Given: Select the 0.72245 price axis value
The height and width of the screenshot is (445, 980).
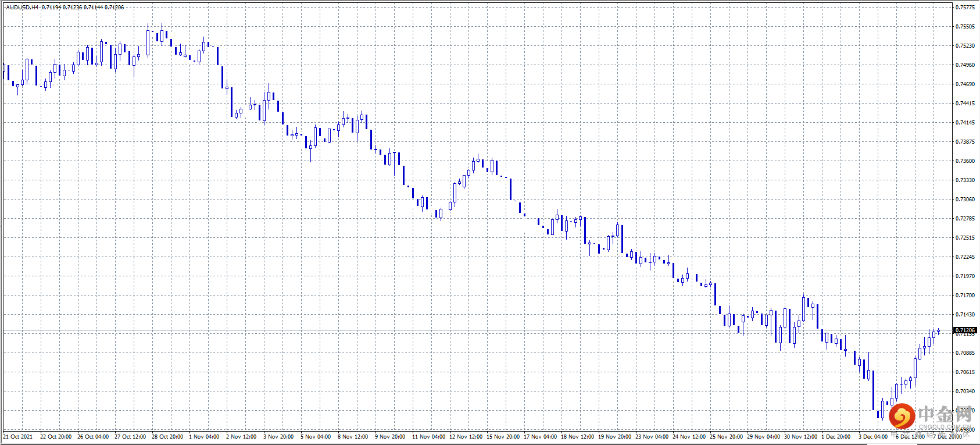Looking at the screenshot, I should pos(965,257).
